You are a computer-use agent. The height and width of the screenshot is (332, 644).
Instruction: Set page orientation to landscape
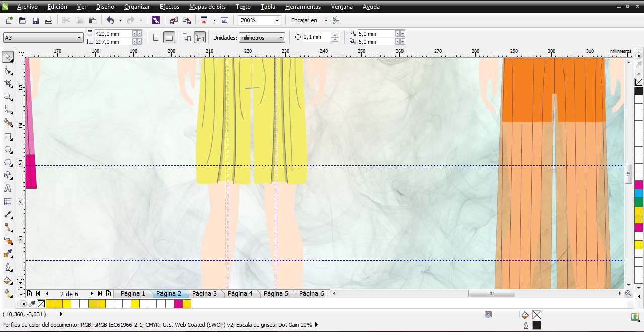click(x=169, y=37)
